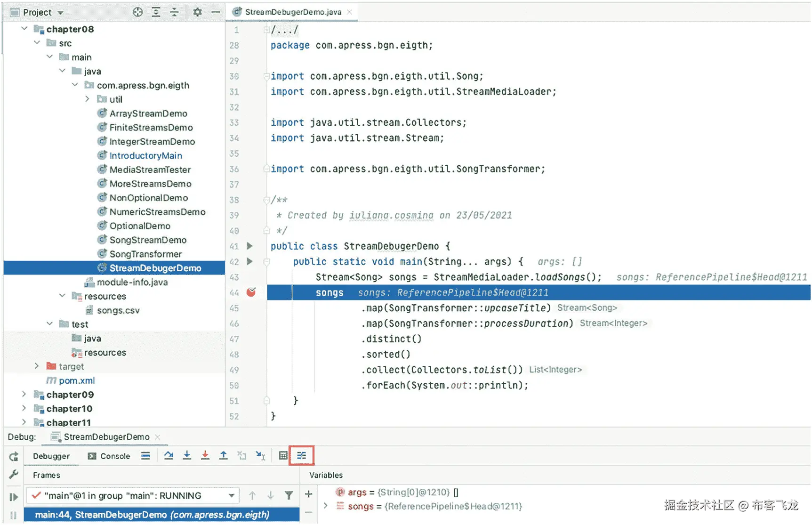Collapse the src folder node
812x525 pixels.
pos(37,43)
